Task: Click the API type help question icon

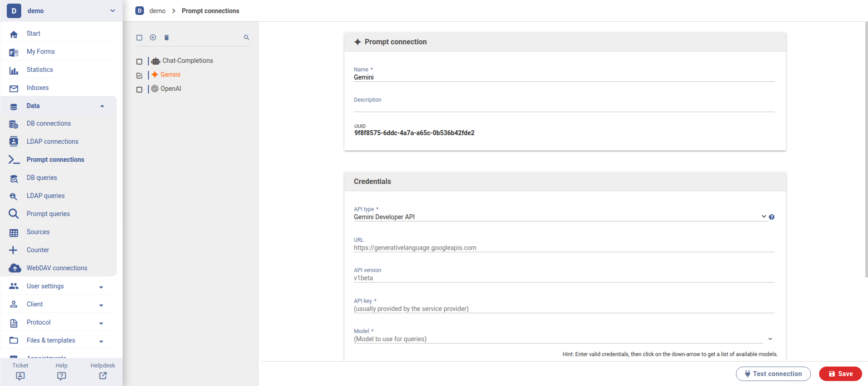Action: pos(772,217)
